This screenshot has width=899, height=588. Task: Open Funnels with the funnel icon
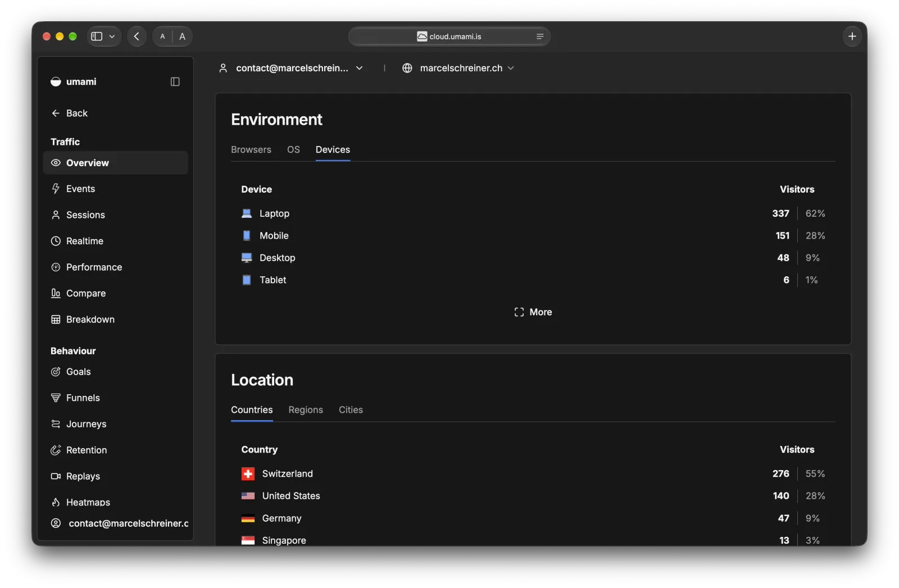coord(115,398)
